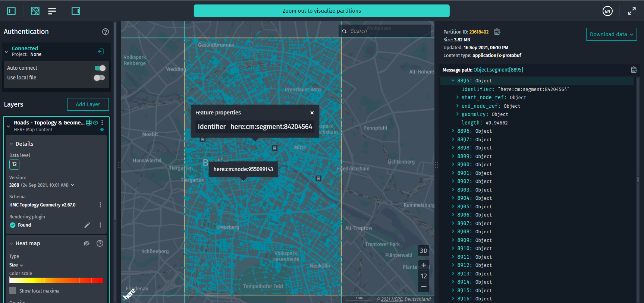The image size is (644, 303).
Task: Click the right panel resize handle
Action: click(x=436, y=165)
